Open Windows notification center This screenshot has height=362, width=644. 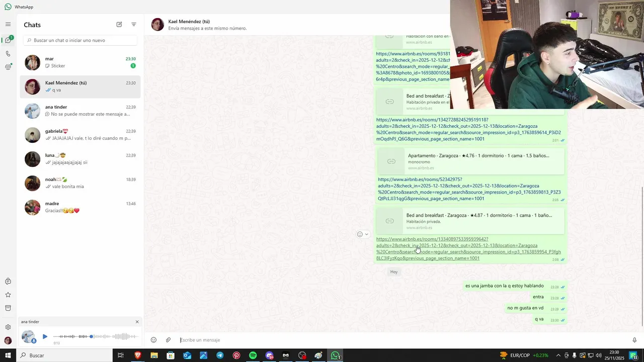[633, 355]
